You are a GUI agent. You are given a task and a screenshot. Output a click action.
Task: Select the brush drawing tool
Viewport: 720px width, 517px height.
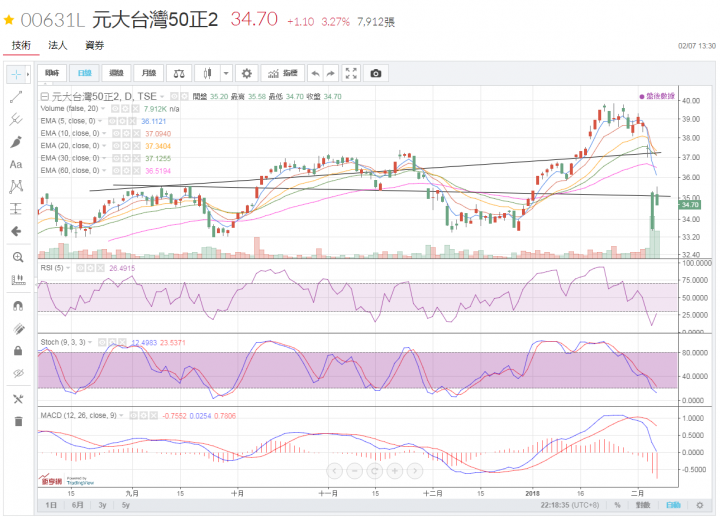16,142
